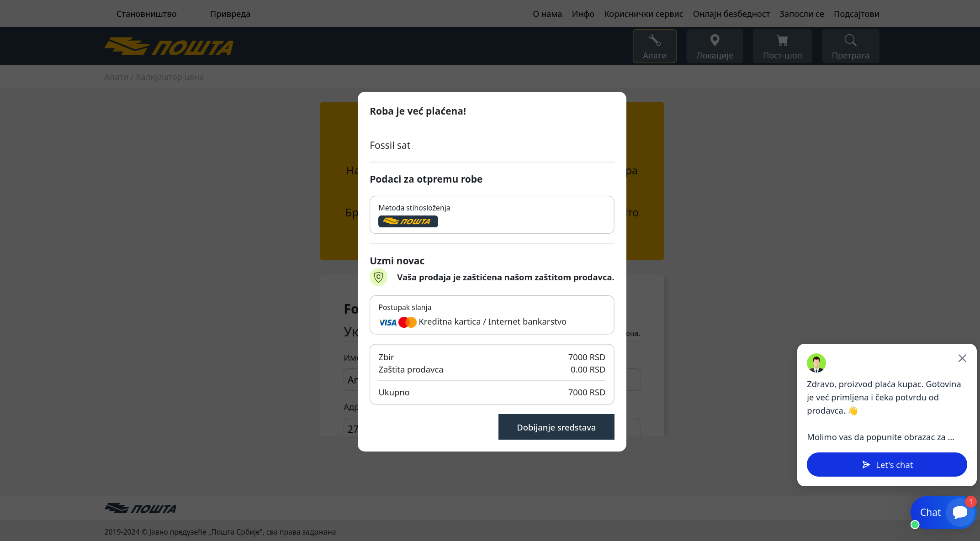Image resolution: width=980 pixels, height=541 pixels.
Task: Click the Ukupno 7000 RSD row
Action: coord(492,392)
